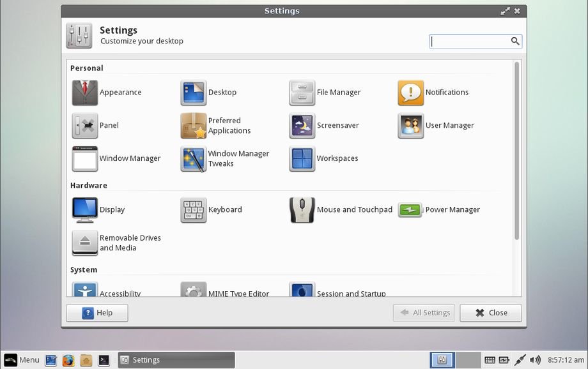Open Workspaces settings
Screen dimensions: 588x369
coord(302,159)
